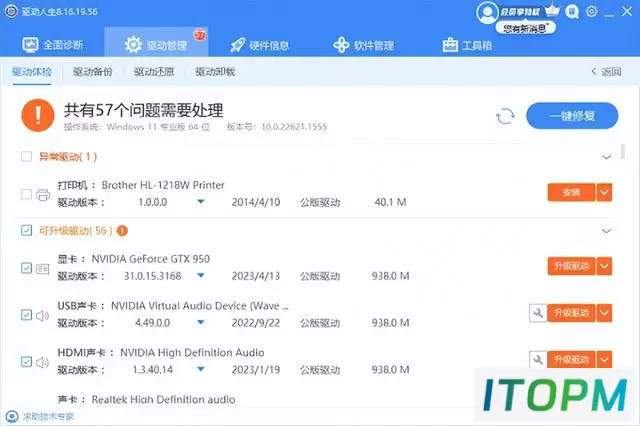Click wrench icon for NVIDIA Virtual Audio

(x=538, y=313)
